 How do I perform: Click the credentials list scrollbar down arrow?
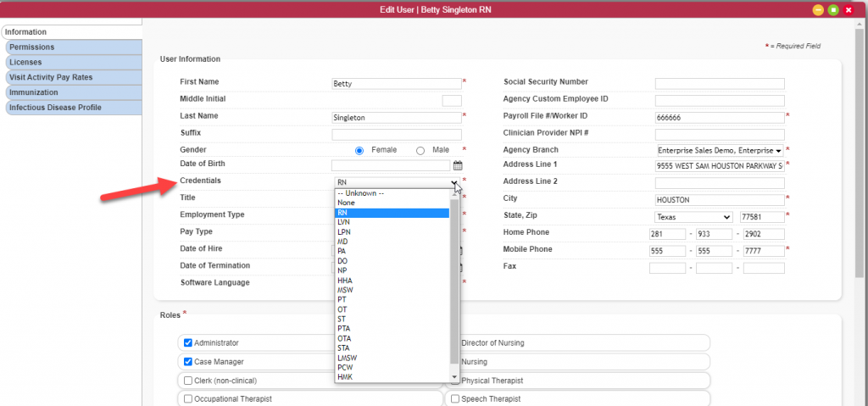[454, 377]
